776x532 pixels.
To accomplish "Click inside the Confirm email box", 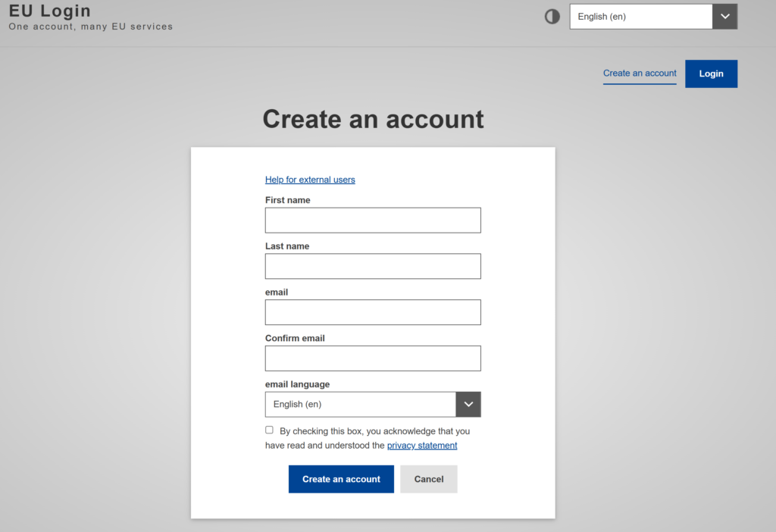I will click(373, 358).
